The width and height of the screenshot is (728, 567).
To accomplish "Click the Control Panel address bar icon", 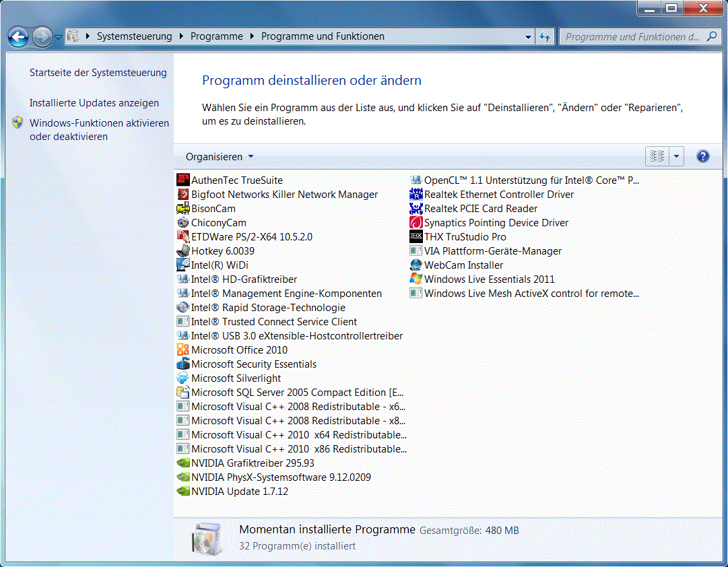I will tap(73, 36).
